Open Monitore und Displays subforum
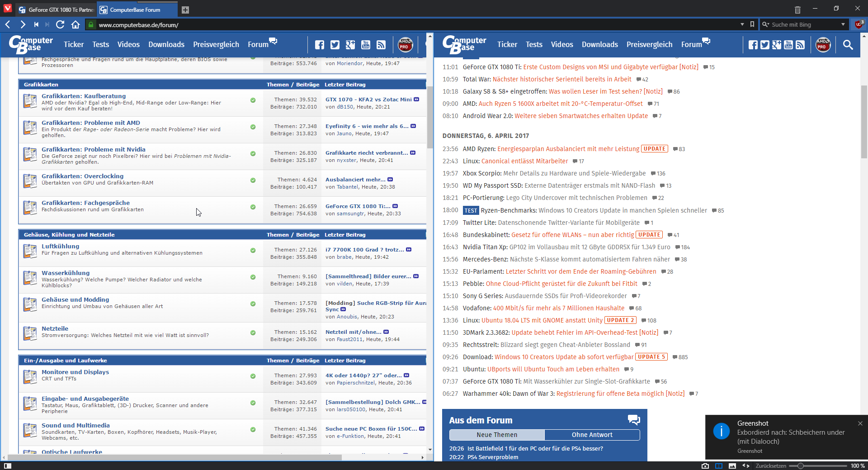Image resolution: width=868 pixels, height=470 pixels. tap(75, 372)
